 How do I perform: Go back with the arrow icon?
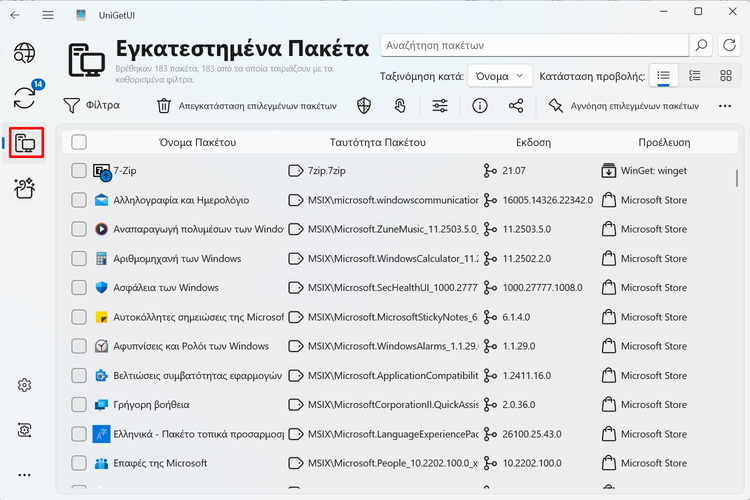pos(15,15)
